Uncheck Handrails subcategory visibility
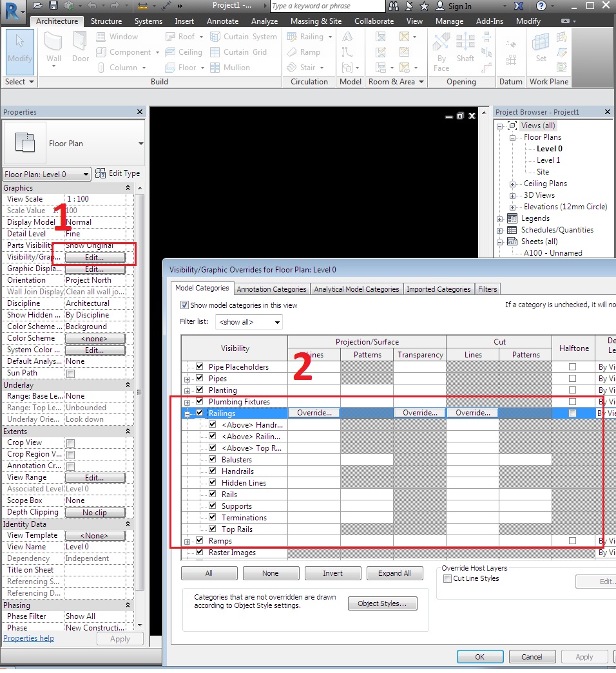The image size is (616, 673). pos(212,471)
